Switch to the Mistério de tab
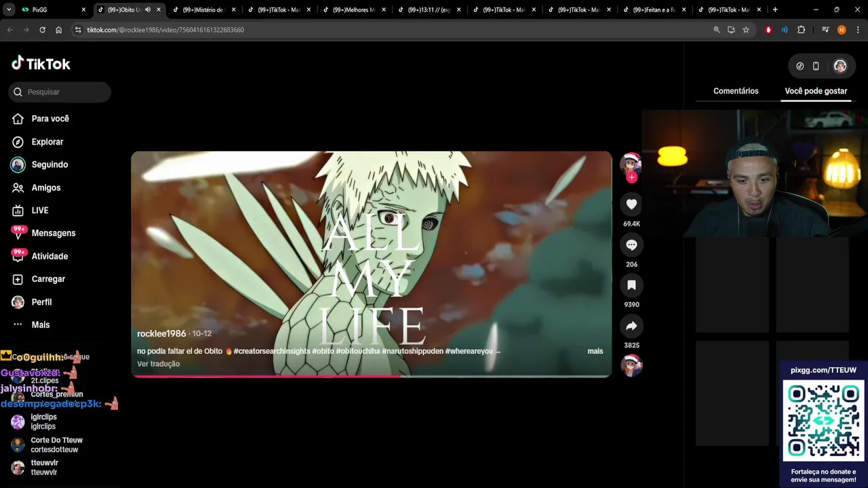This screenshot has height=488, width=868. tap(203, 9)
